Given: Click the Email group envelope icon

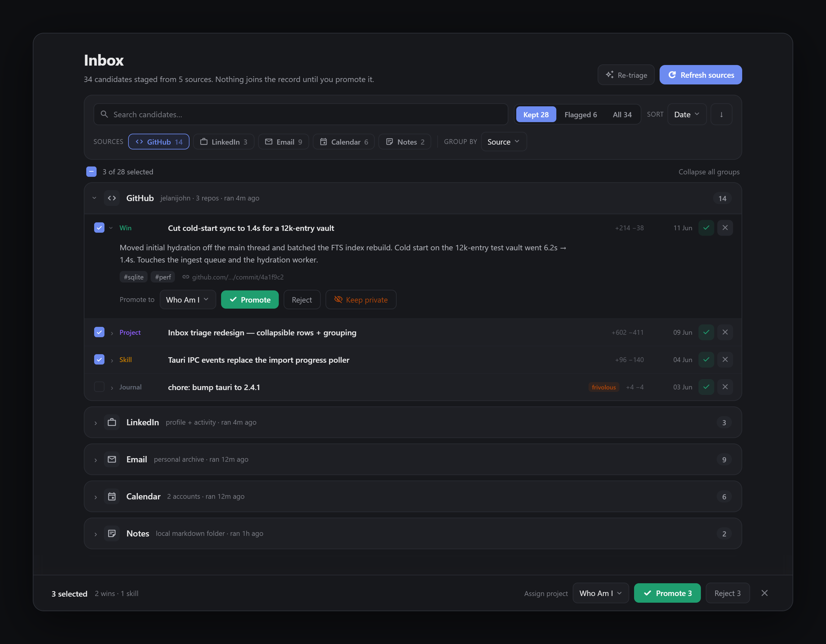Looking at the screenshot, I should pos(112,459).
